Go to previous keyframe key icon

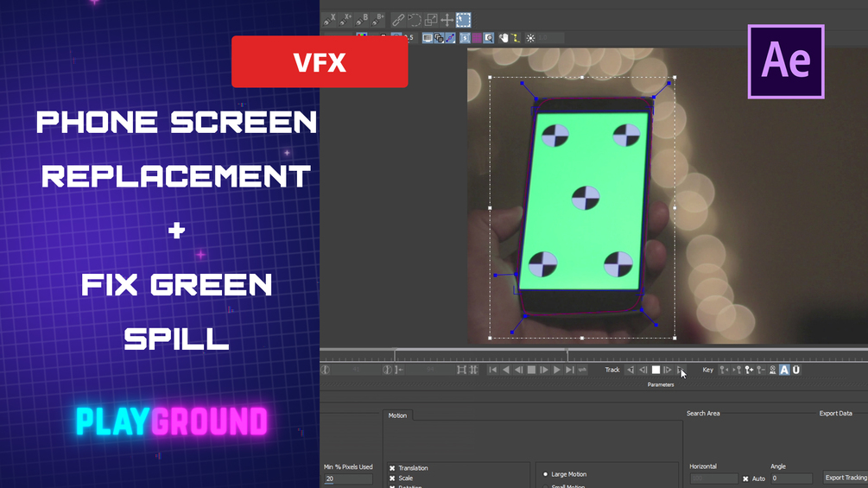click(x=724, y=370)
